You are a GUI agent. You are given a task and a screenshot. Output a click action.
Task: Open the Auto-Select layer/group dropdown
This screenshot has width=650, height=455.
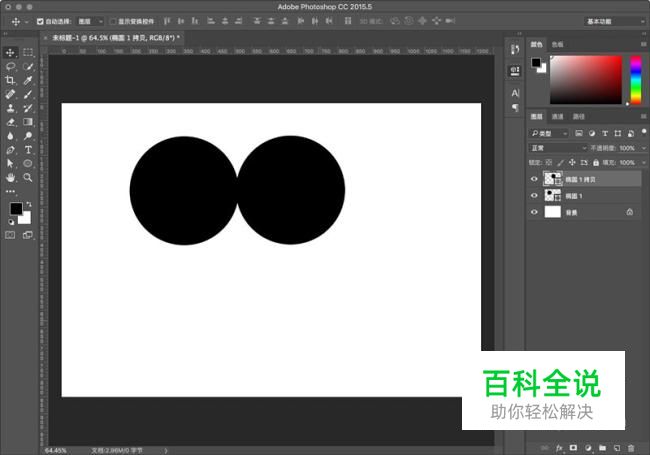coord(91,21)
